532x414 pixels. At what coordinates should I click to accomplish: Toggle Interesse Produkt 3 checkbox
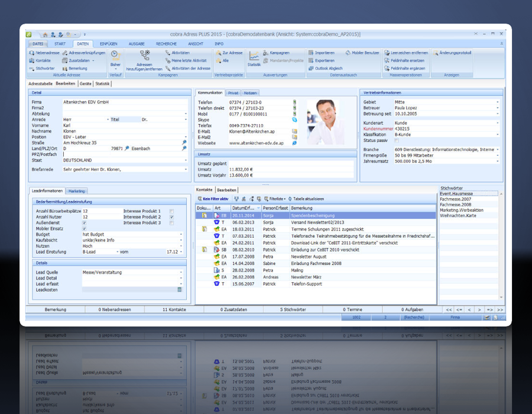tap(171, 223)
